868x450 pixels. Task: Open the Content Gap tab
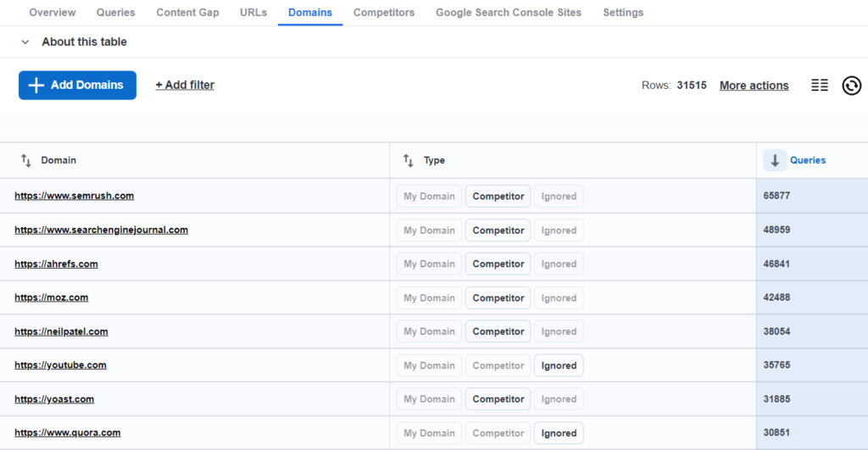coord(187,12)
